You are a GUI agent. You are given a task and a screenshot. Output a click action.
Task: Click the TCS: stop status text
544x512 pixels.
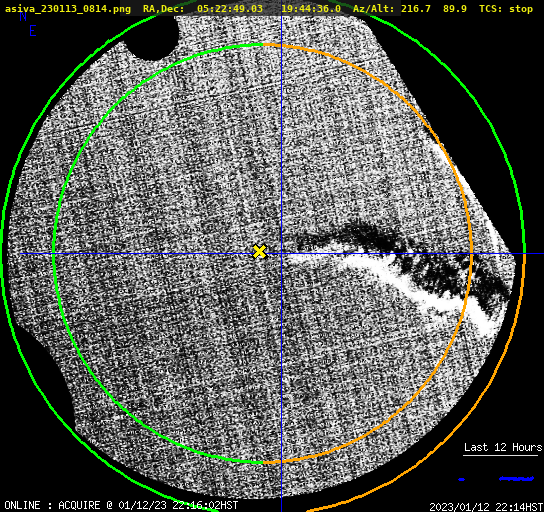[x=505, y=9]
